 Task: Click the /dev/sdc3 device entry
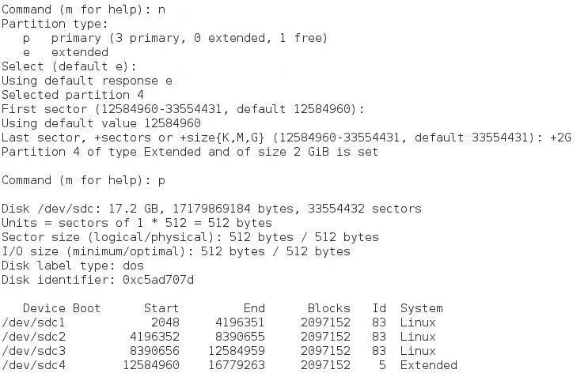click(33, 351)
